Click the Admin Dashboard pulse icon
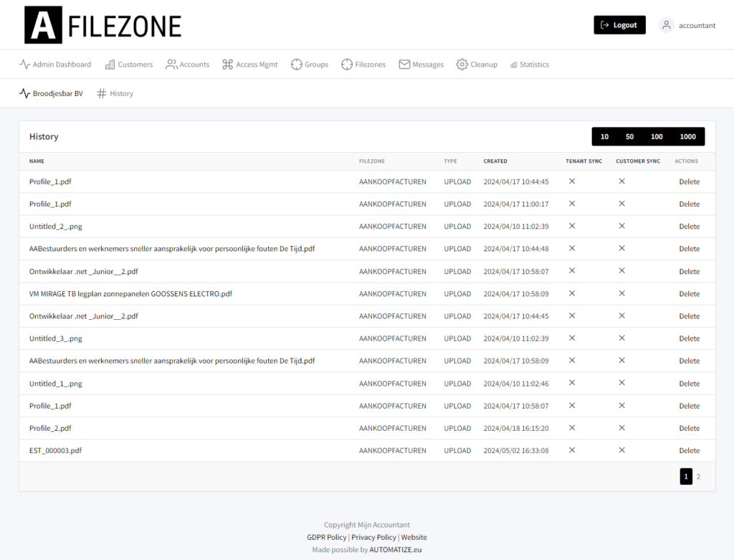734x560 pixels. (x=25, y=64)
